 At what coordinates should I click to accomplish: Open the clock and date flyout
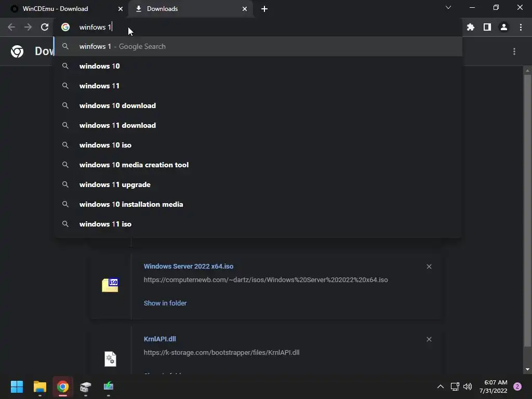click(x=494, y=387)
